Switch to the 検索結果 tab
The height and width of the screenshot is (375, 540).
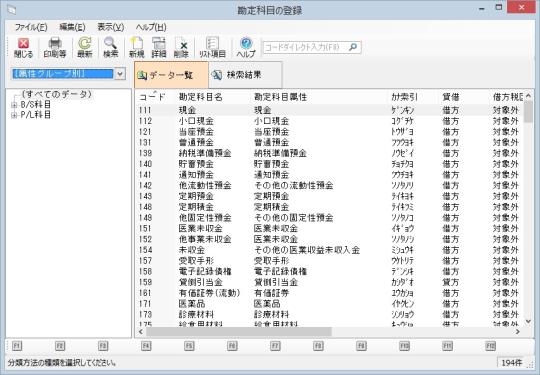pyautogui.click(x=245, y=75)
